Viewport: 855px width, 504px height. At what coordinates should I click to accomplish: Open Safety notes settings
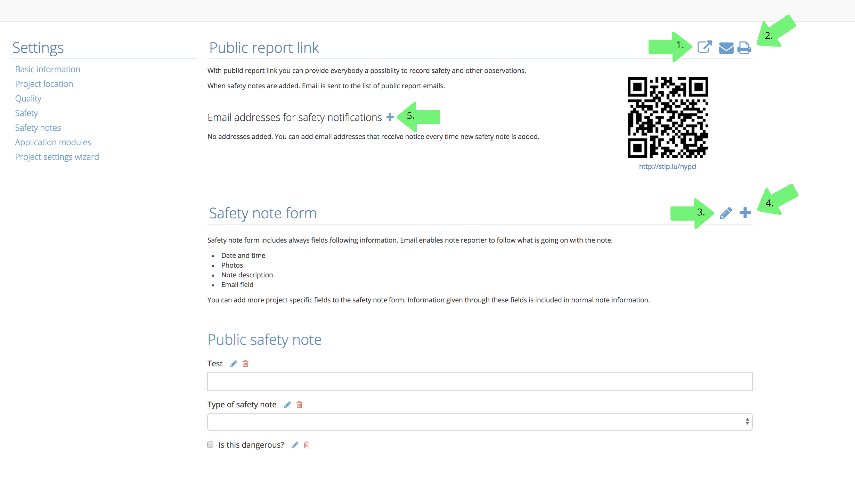tap(38, 128)
